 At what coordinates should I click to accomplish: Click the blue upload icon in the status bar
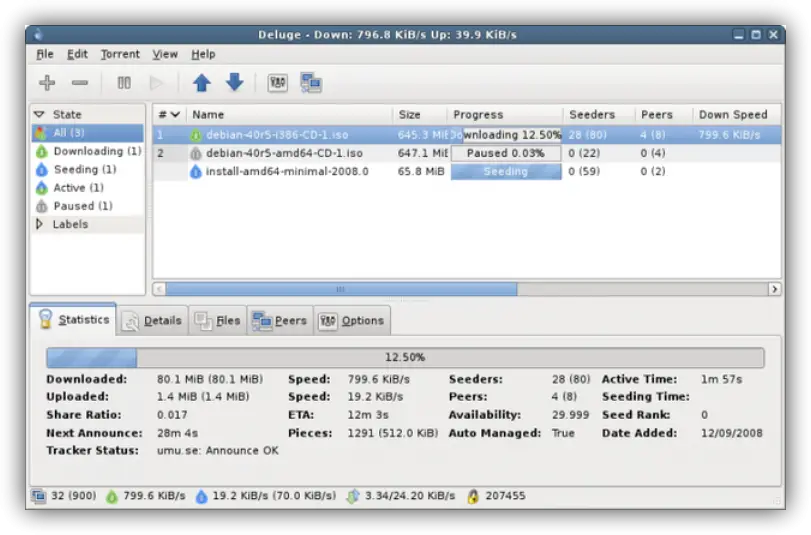[x=201, y=497]
